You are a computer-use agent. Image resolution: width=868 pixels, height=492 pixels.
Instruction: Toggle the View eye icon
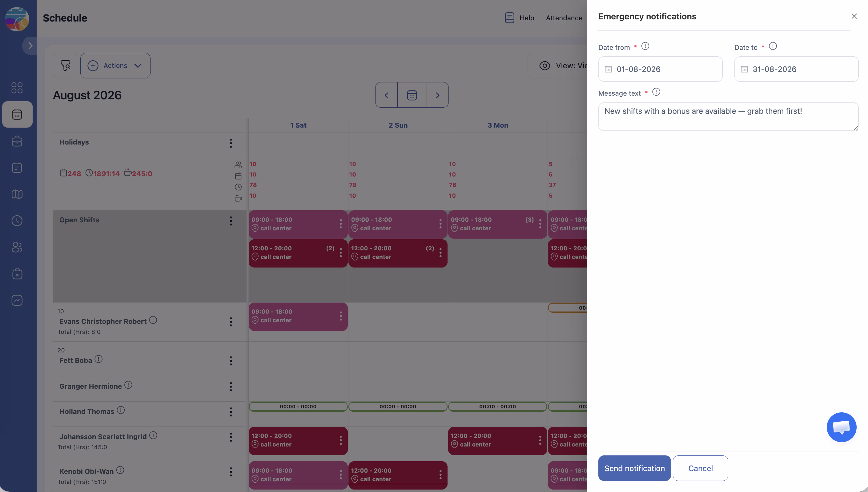545,65
